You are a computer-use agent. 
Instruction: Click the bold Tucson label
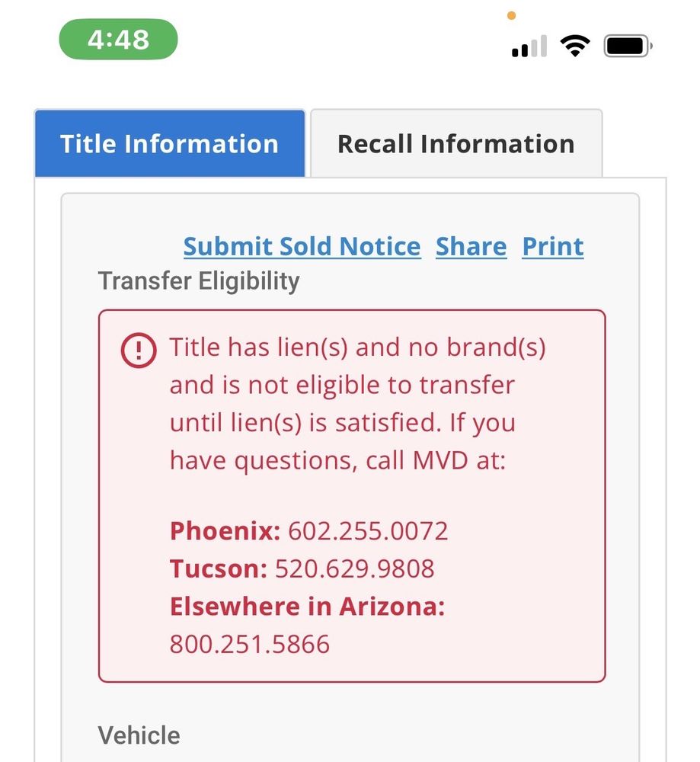pos(219,568)
